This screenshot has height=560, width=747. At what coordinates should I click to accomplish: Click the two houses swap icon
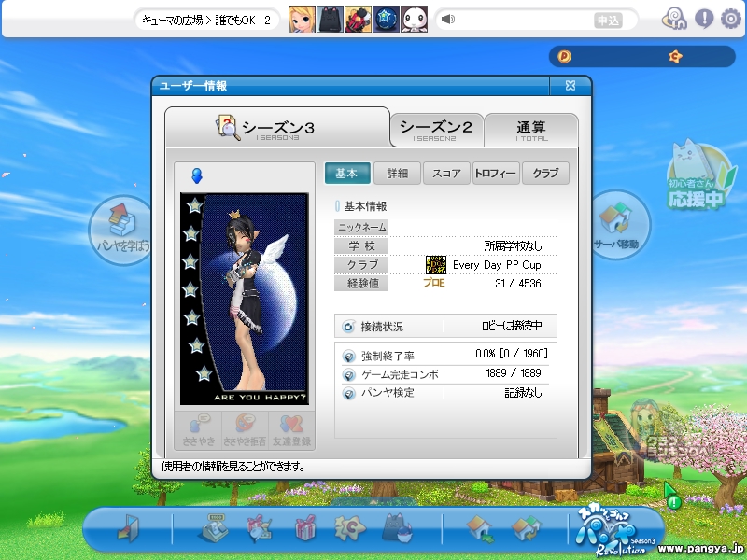tap(526, 529)
